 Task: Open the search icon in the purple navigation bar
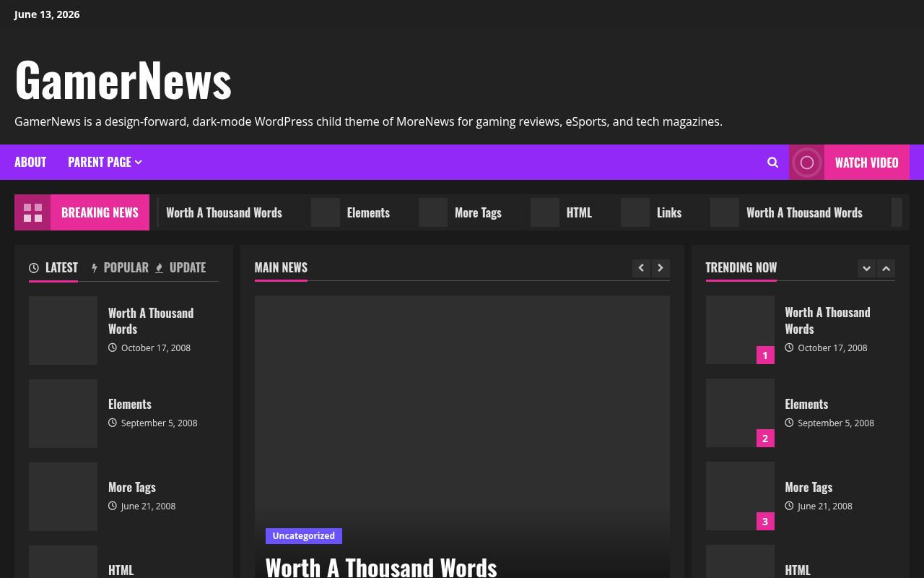point(772,163)
